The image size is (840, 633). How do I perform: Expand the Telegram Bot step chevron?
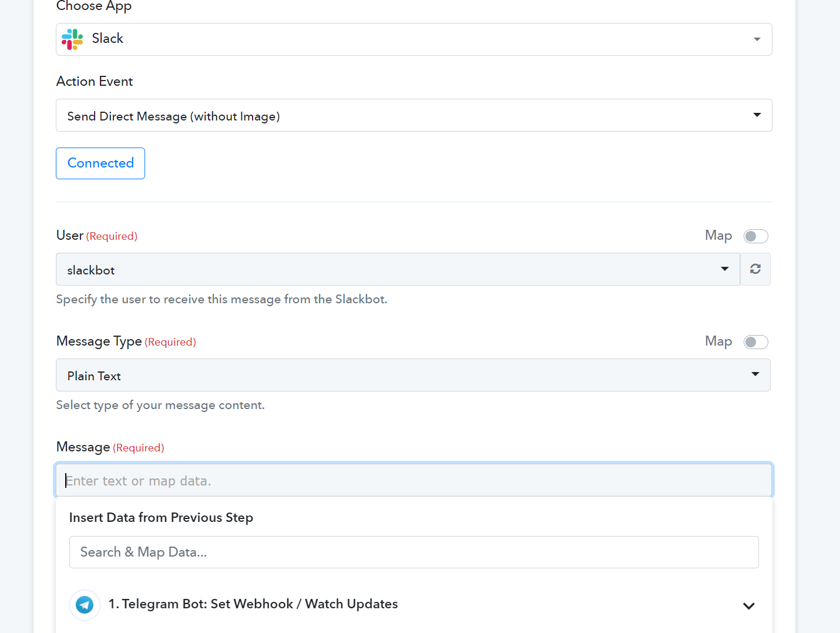(x=748, y=606)
